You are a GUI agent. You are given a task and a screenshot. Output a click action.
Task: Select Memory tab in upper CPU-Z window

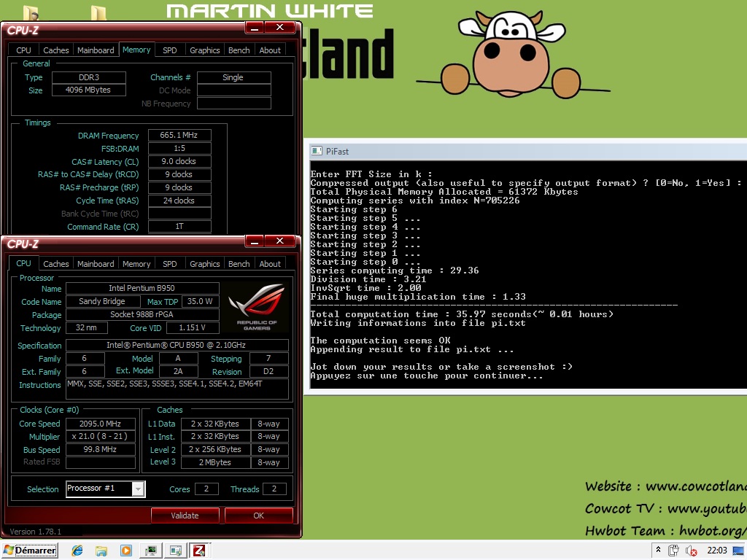pyautogui.click(x=136, y=50)
